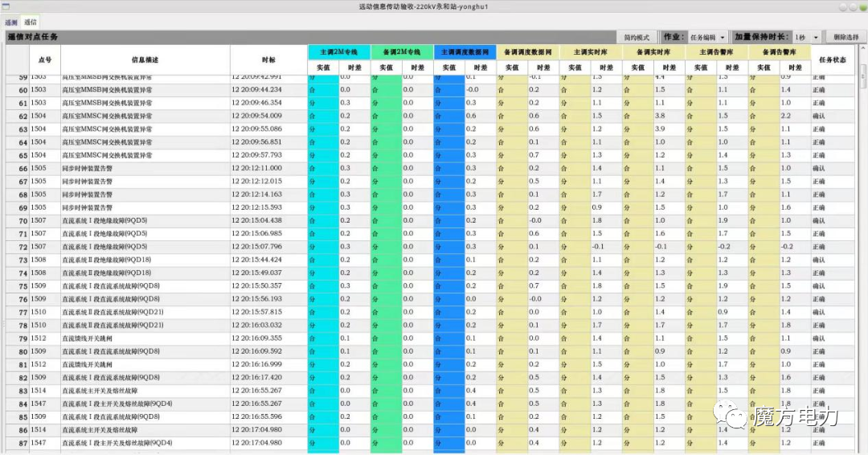Viewport: 868px width, 455px height.
Task: Click the 点号 column header
Action: 45,59
